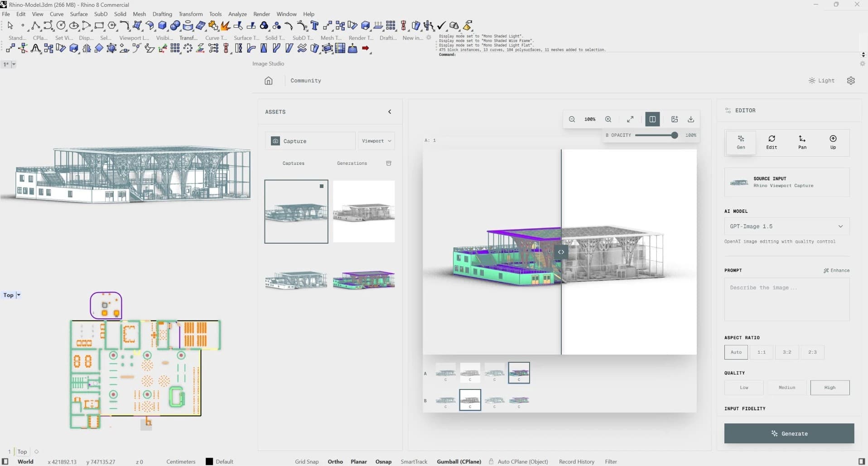The height and width of the screenshot is (466, 868).
Task: Switch theme using the Light toggle
Action: [822, 81]
